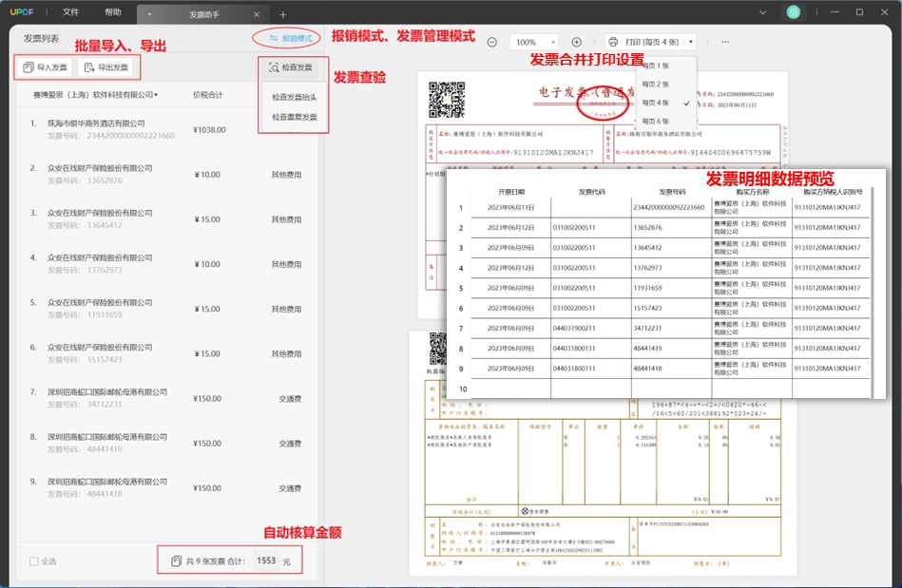This screenshot has width=902, height=588.
Task: Click the QR code on first invoice
Action: click(447, 100)
